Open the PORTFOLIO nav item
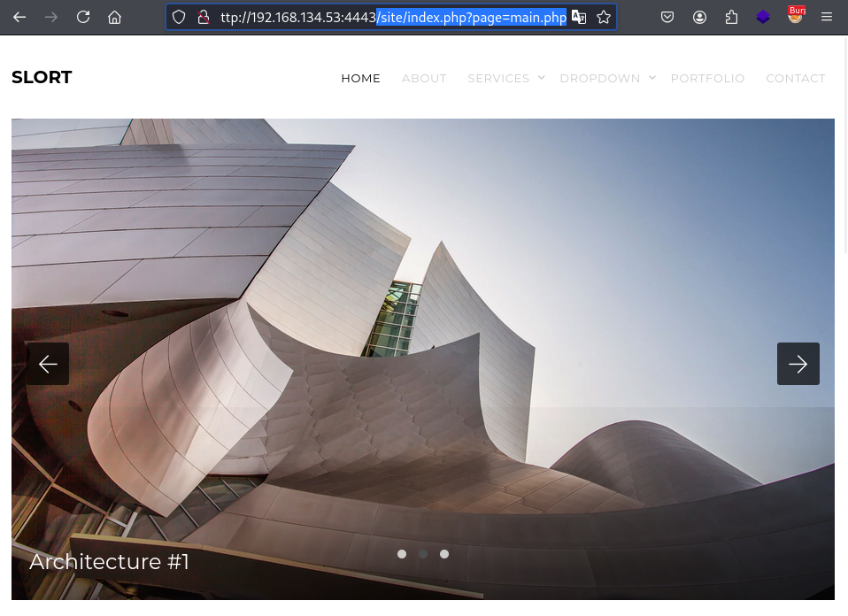The image size is (848, 616). pos(707,79)
